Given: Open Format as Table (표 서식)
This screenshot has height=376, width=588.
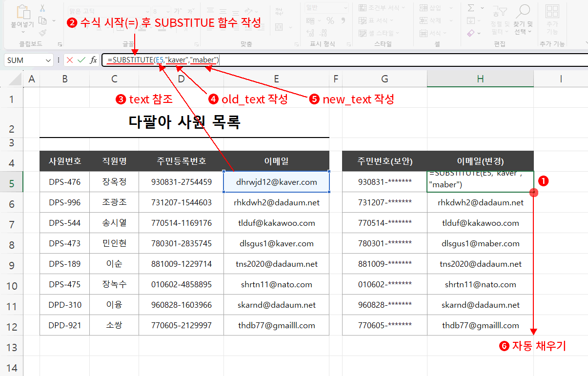Looking at the screenshot, I should 376,20.
